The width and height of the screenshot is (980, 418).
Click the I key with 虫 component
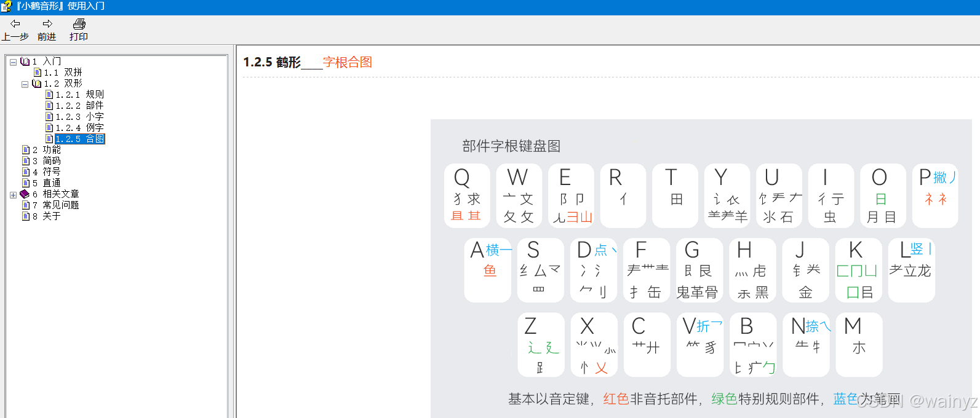(831, 195)
